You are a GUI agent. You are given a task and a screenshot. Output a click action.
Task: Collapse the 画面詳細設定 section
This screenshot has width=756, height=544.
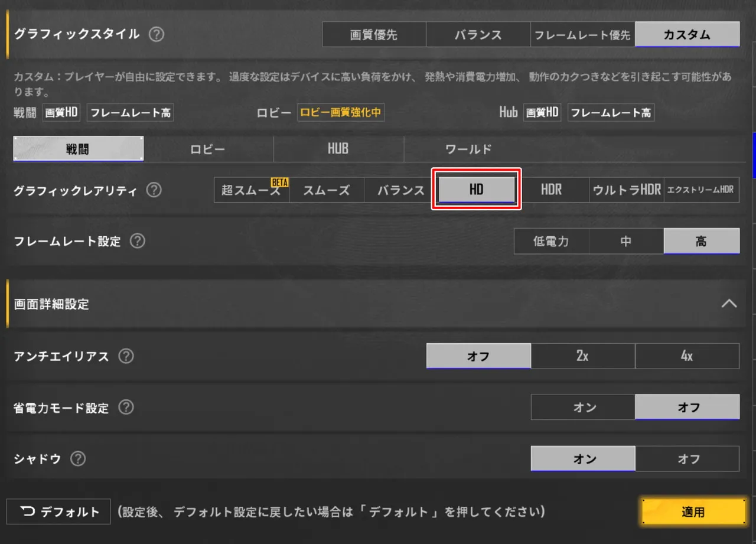pyautogui.click(x=729, y=304)
